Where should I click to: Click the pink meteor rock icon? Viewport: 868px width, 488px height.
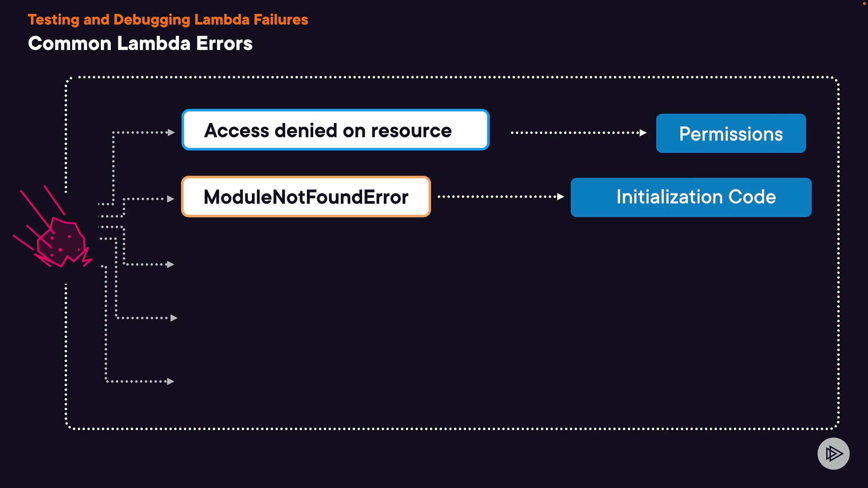click(x=61, y=242)
